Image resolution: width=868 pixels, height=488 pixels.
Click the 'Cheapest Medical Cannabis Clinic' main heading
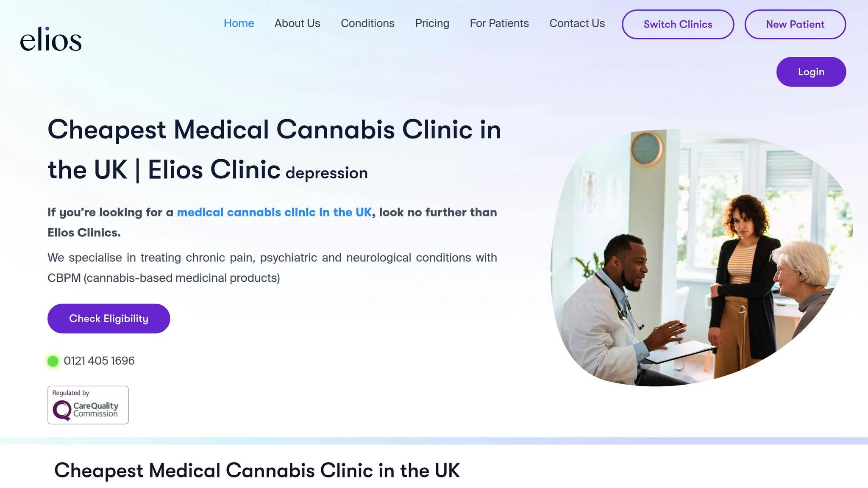274,150
